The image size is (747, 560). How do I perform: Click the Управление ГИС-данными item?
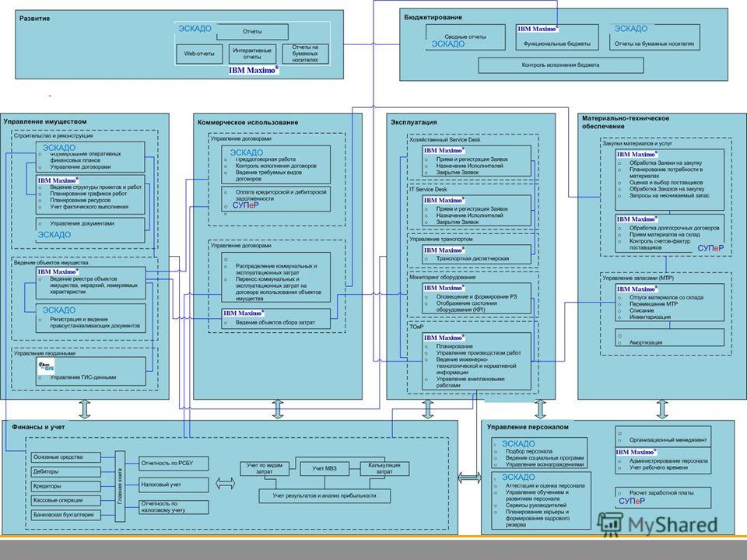point(83,377)
